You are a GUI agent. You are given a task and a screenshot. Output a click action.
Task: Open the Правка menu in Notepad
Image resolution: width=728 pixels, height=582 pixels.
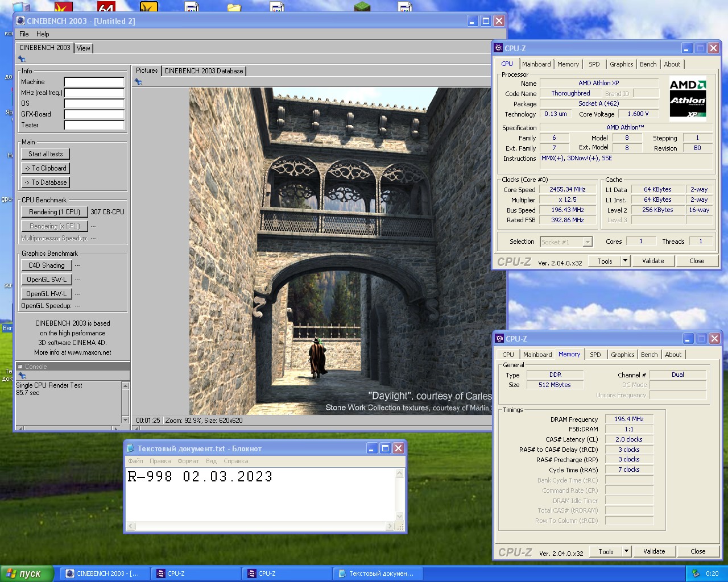[x=160, y=461]
